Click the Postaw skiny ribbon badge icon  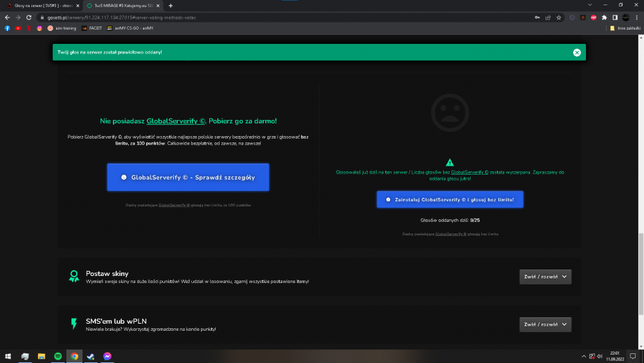74,276
